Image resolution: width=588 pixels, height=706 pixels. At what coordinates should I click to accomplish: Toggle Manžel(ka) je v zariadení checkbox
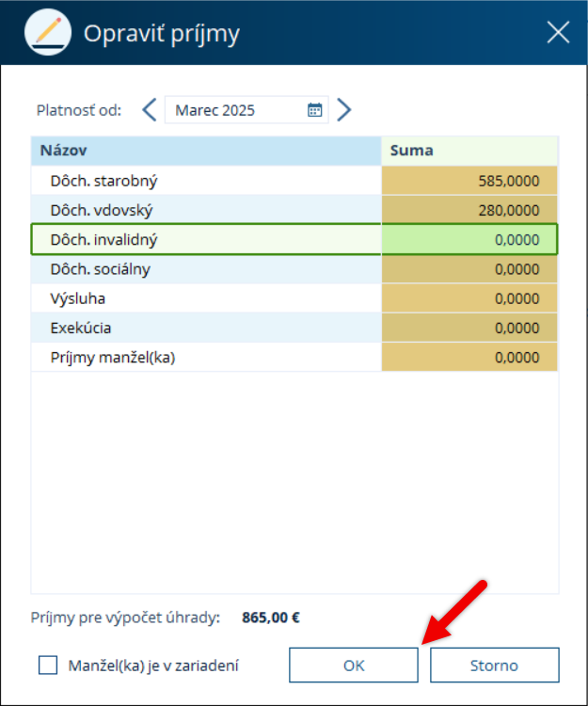pyautogui.click(x=48, y=665)
